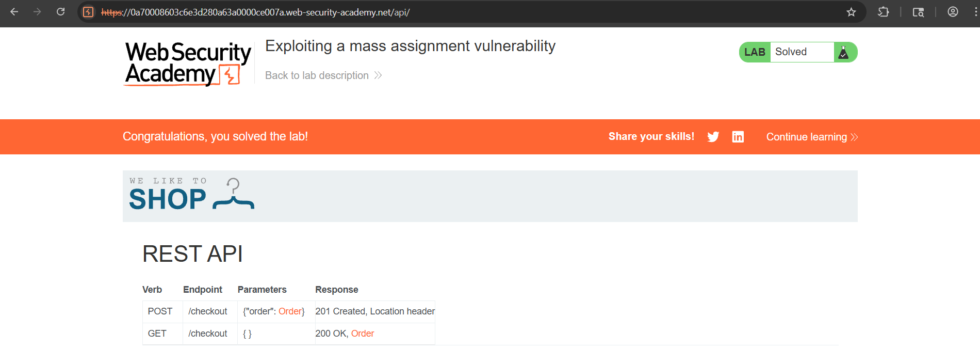
Task: Share on Twitter via bird icon
Action: [x=713, y=137]
